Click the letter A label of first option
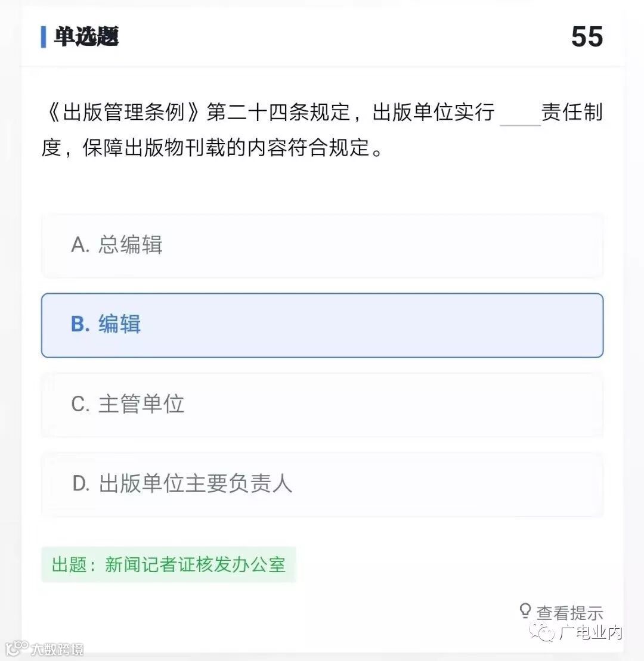Viewport: 644px width, 661px height. [80, 244]
